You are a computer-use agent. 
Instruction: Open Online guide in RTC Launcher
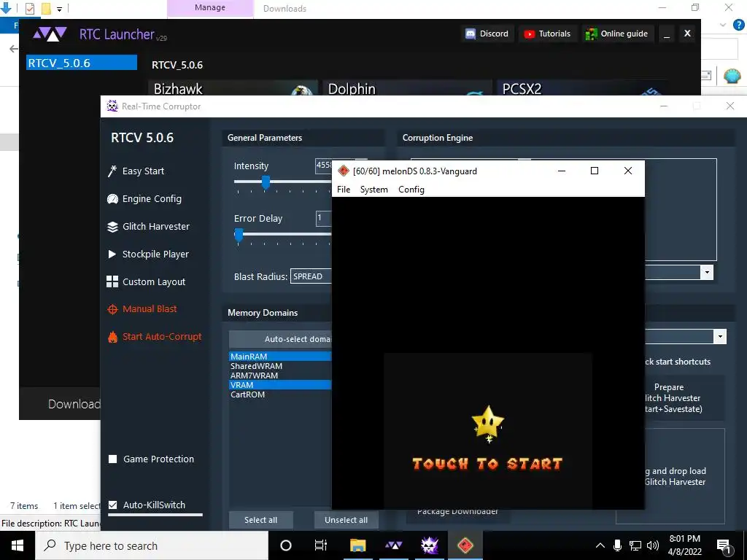coord(616,34)
